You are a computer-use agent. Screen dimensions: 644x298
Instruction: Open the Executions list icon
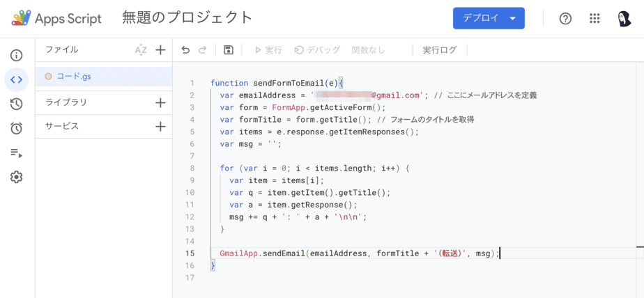click(16, 153)
